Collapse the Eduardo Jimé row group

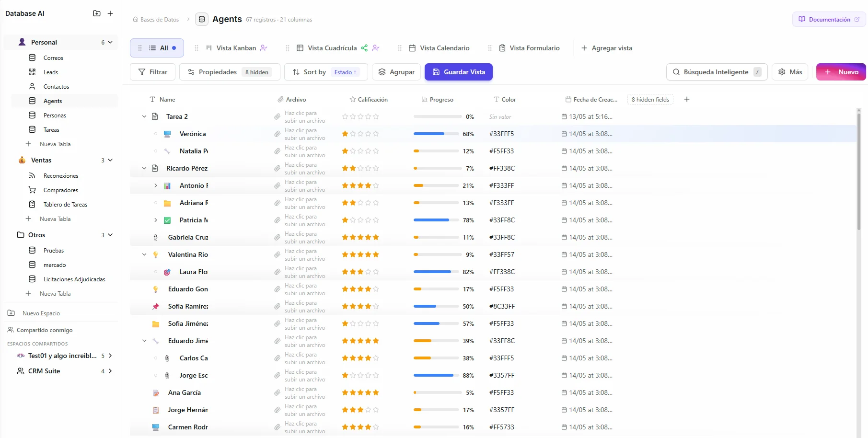point(144,341)
